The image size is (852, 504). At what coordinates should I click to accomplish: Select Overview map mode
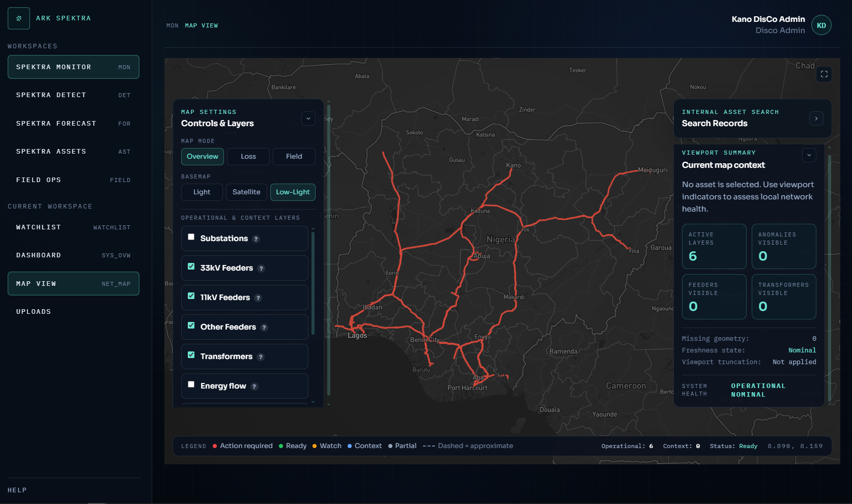click(203, 157)
